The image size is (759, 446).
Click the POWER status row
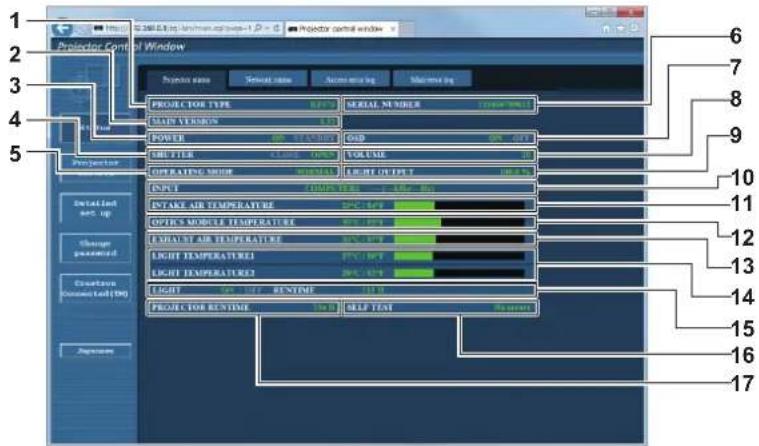pos(243,138)
